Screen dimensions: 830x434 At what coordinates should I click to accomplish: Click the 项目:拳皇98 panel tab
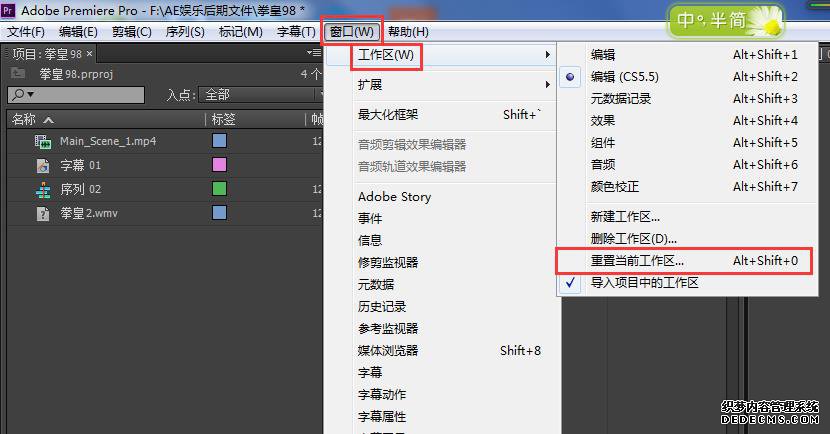coord(52,54)
